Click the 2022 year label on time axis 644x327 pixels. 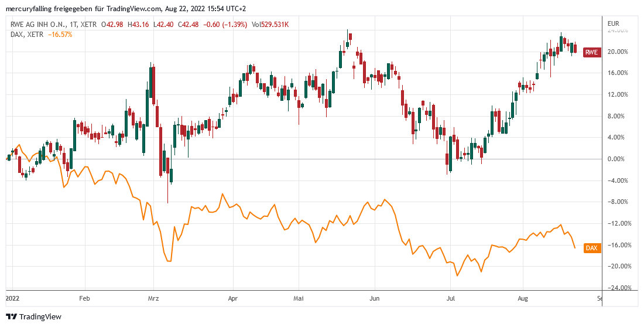point(12,298)
